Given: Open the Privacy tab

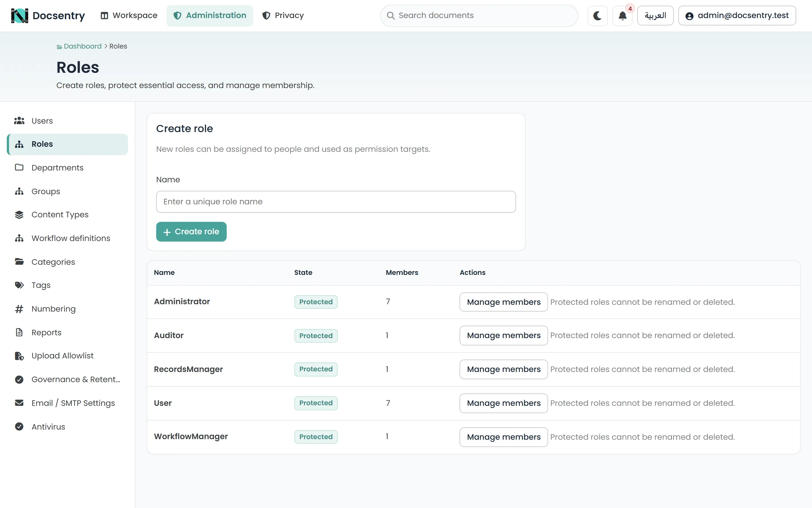Looking at the screenshot, I should pos(283,16).
